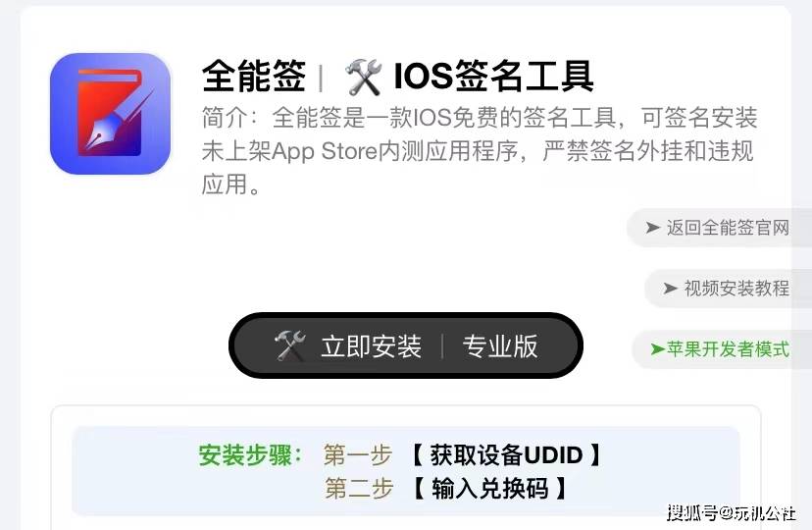This screenshot has height=530, width=812.
Task: Click the 全能签 title text
Action: pyautogui.click(x=254, y=77)
